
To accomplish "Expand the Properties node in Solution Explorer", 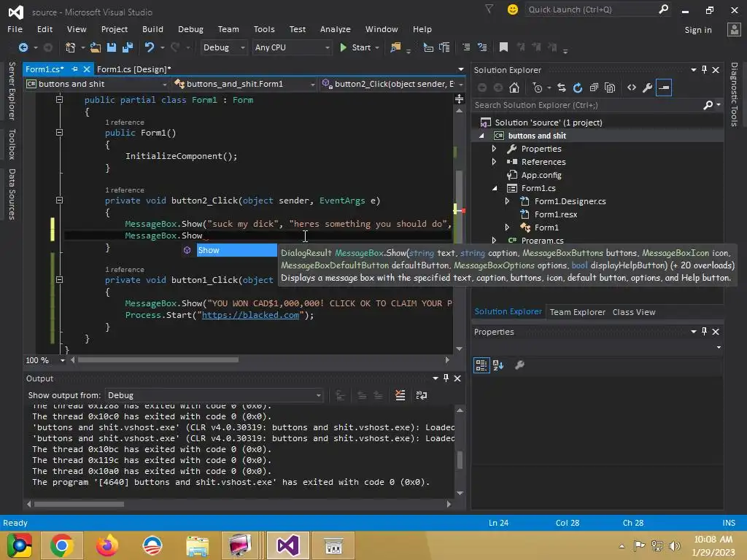I will 494,149.
